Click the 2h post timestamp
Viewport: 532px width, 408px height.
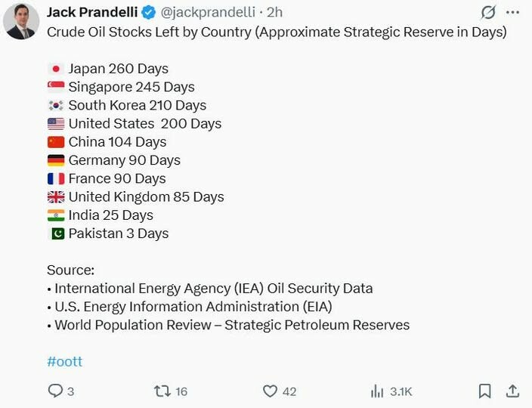coord(276,13)
